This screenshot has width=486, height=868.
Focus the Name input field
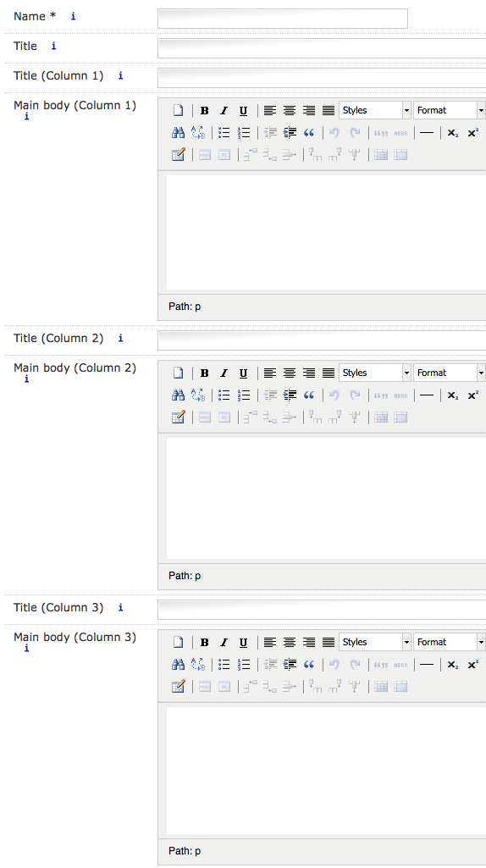click(x=283, y=19)
